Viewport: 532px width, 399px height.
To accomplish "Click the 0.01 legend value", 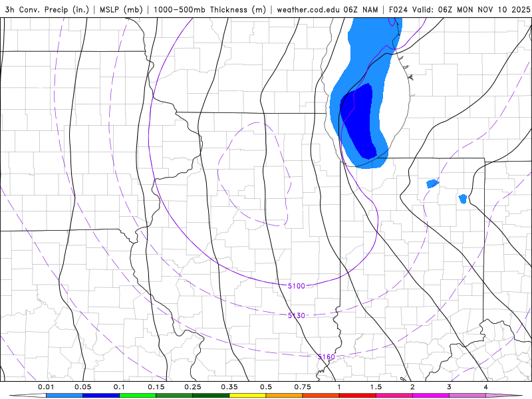I will [x=46, y=387].
